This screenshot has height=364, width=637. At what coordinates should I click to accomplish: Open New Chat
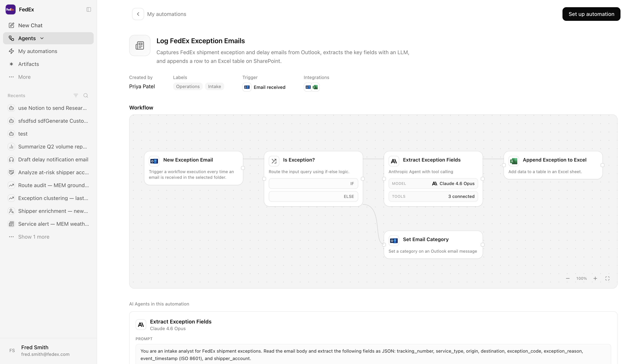(x=48, y=25)
